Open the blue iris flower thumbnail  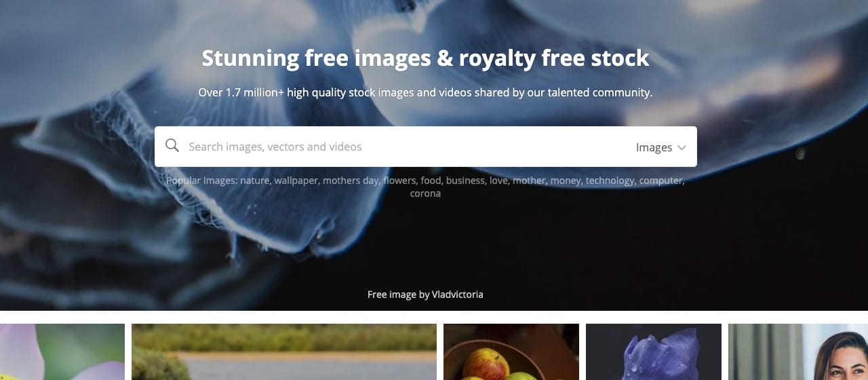coord(654,351)
